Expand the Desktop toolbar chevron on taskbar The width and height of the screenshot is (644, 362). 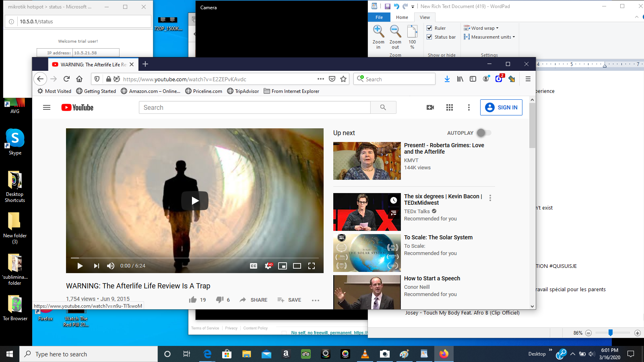[x=550, y=350]
